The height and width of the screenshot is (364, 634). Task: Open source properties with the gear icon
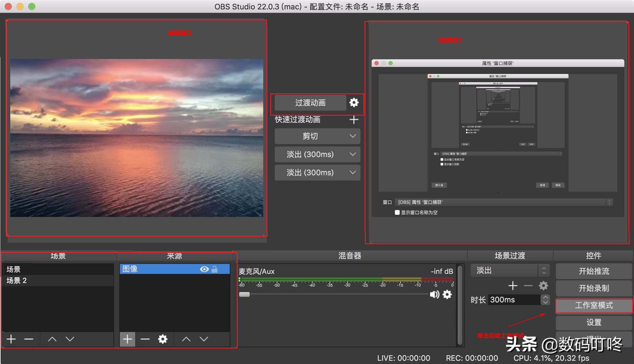click(x=163, y=339)
